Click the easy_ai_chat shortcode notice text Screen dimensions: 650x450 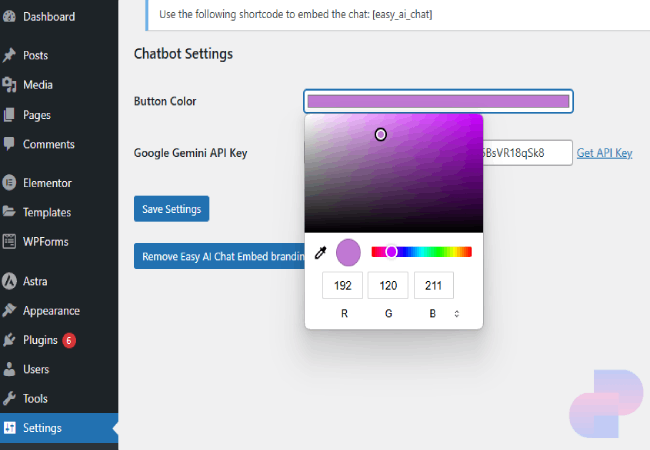(x=296, y=15)
